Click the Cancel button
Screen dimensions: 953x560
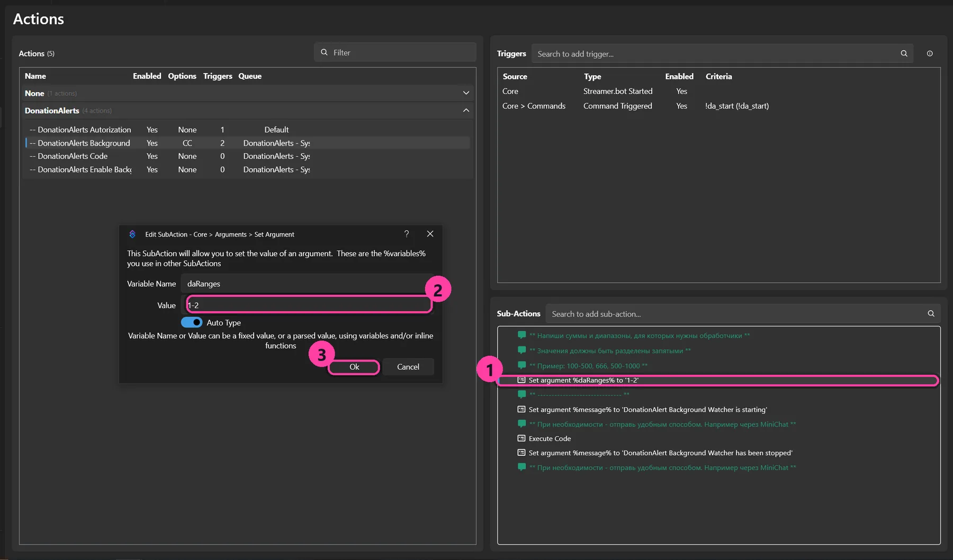(408, 367)
